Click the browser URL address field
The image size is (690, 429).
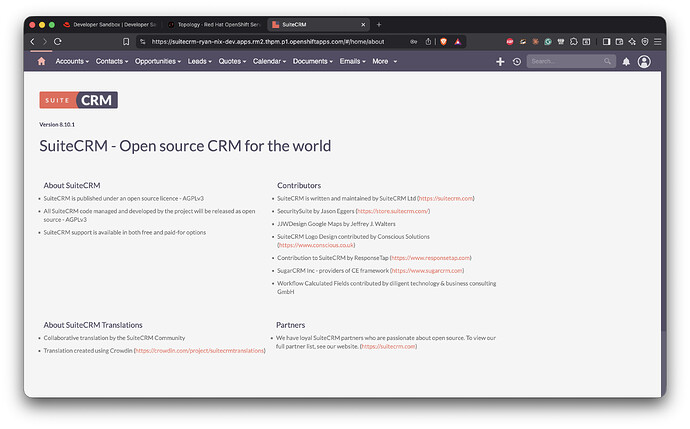(268, 41)
